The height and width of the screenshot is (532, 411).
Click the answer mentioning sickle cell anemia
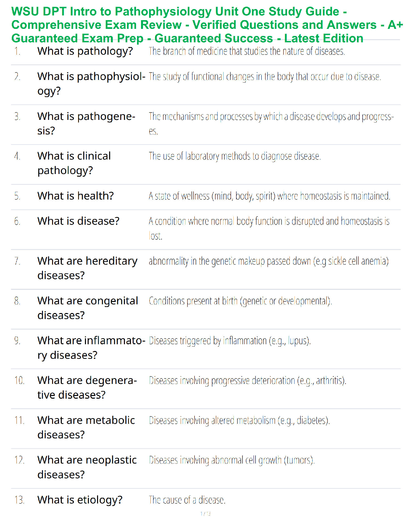(x=269, y=261)
